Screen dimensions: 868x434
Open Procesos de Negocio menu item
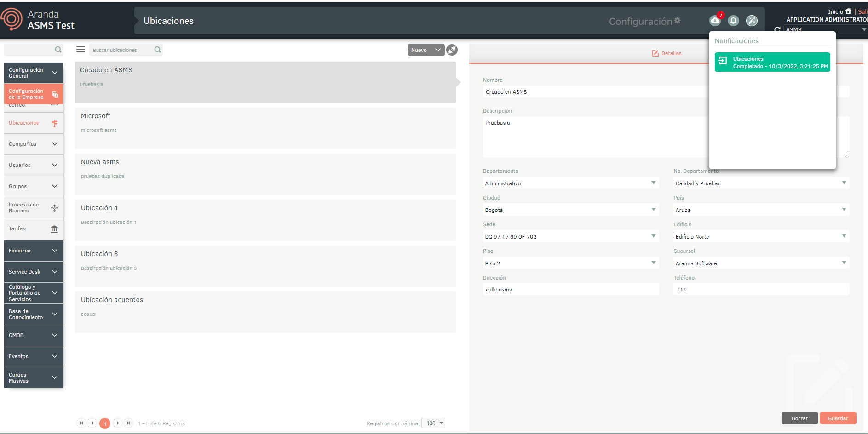point(34,207)
